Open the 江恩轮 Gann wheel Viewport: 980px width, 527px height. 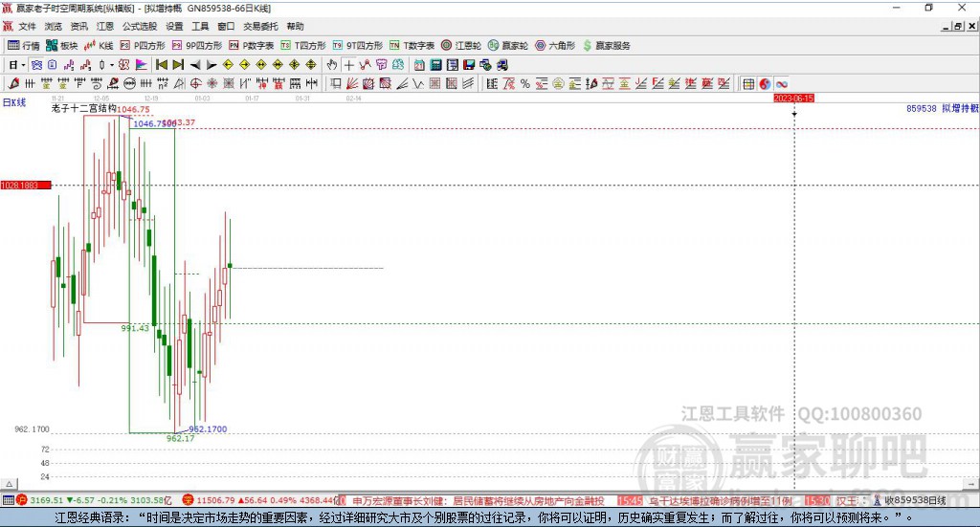(x=460, y=46)
